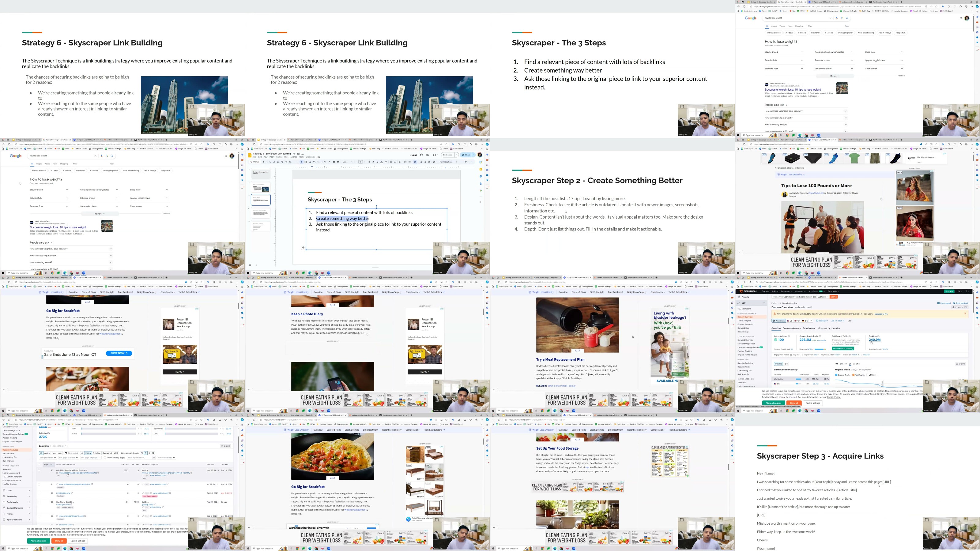Click the Add comment icon in Slides toolbar
980x551 pixels.
coord(395,162)
